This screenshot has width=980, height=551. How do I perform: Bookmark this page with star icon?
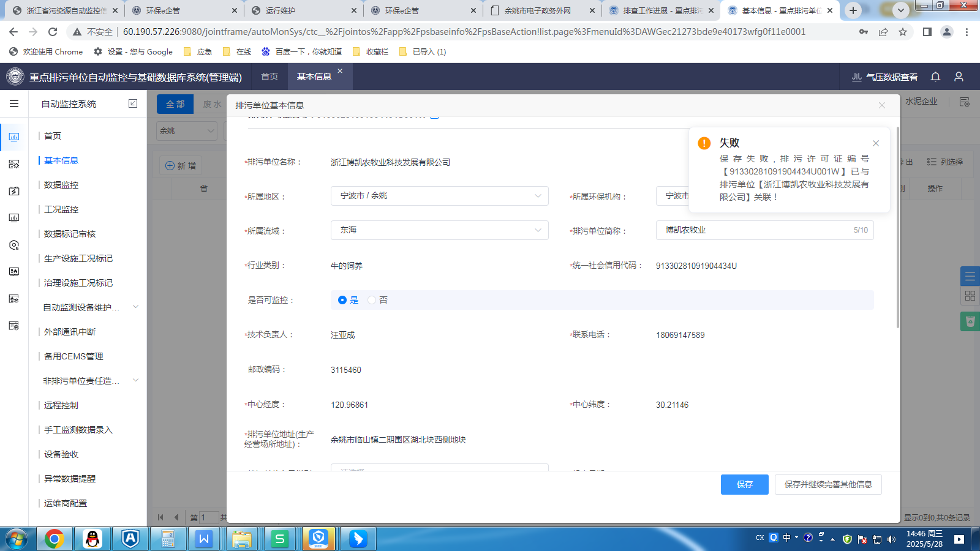pyautogui.click(x=903, y=32)
